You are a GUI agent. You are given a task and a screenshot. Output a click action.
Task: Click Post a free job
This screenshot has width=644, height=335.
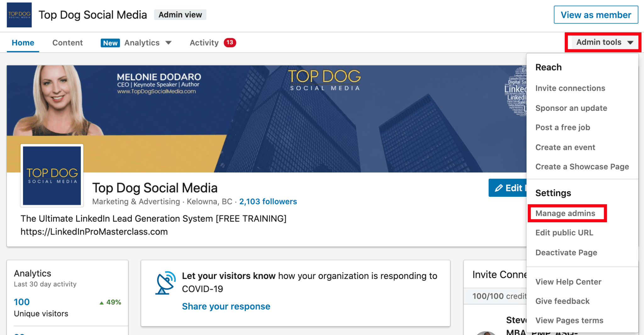click(563, 128)
